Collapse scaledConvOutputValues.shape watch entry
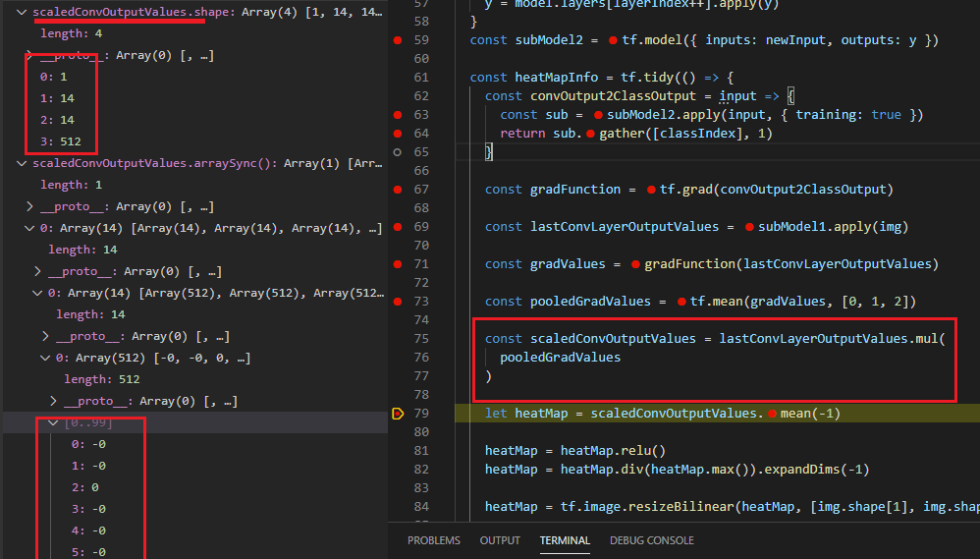Viewport: 980px width, 559px height. point(22,12)
